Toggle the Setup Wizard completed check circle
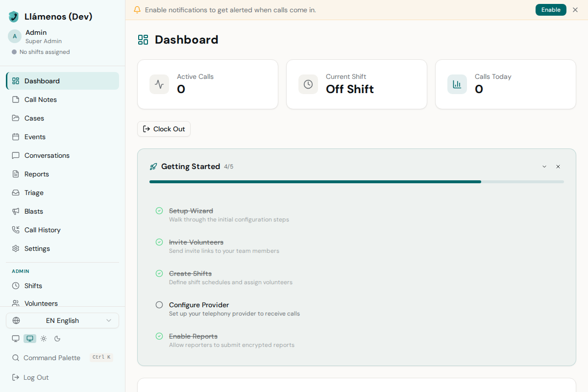 click(159, 211)
